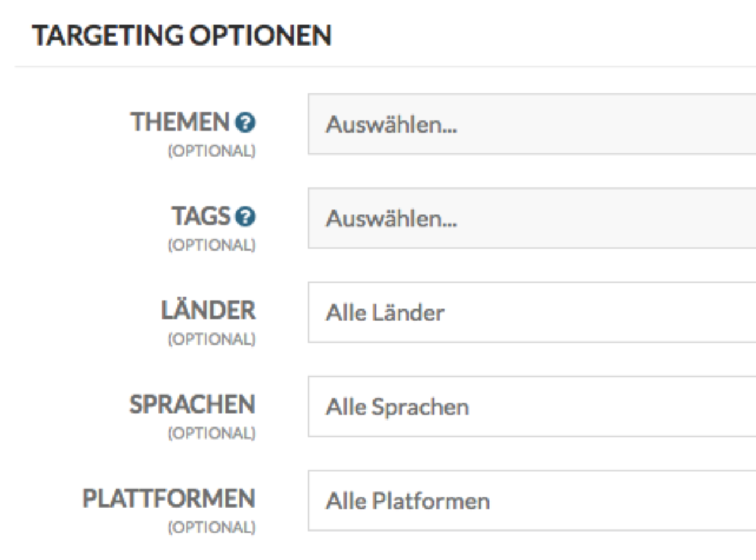The height and width of the screenshot is (560, 756).
Task: Click the "Alle Länder" placeholder text
Action: pyautogui.click(x=385, y=313)
